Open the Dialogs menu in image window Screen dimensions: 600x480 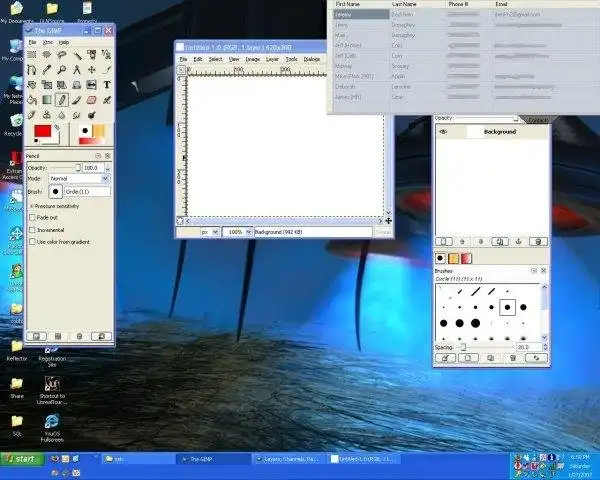click(311, 59)
